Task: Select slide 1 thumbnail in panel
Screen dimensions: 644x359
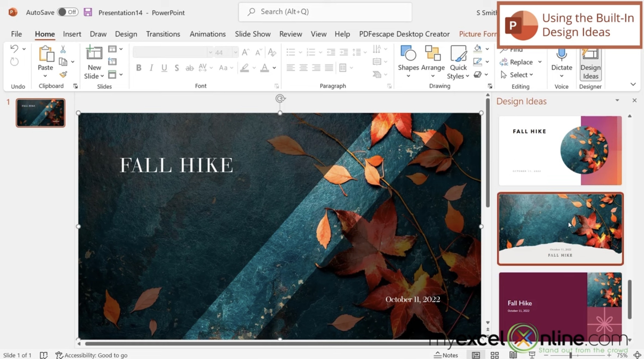Action: tap(40, 113)
